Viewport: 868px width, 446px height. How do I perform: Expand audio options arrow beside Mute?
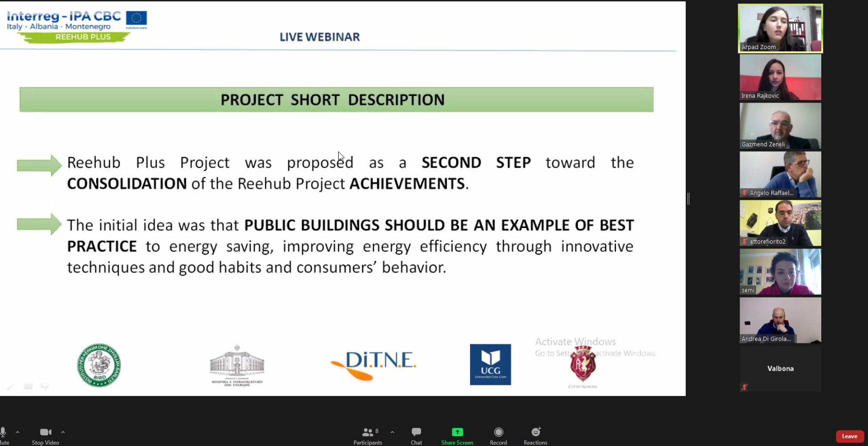[17, 432]
